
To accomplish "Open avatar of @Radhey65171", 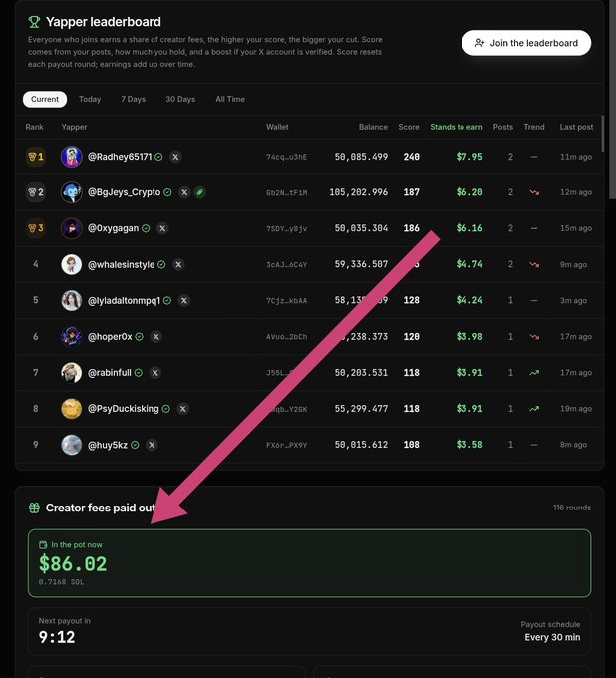I will tap(72, 157).
